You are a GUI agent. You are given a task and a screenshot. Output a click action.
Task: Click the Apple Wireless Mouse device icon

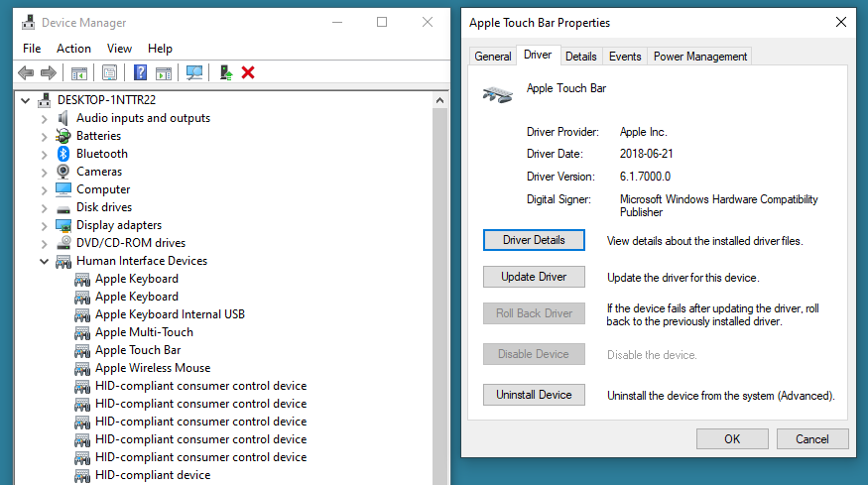coord(82,369)
